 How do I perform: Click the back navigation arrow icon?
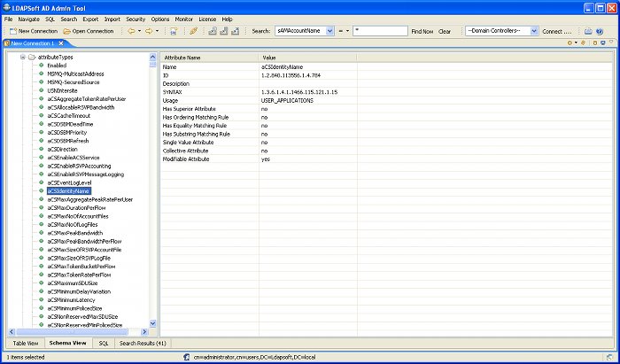tap(132, 31)
